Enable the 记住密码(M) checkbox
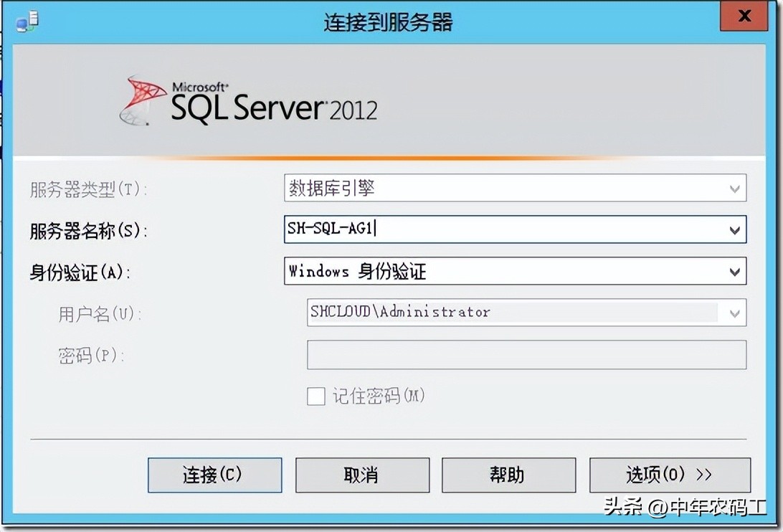This screenshot has height=532, width=783. tap(316, 395)
